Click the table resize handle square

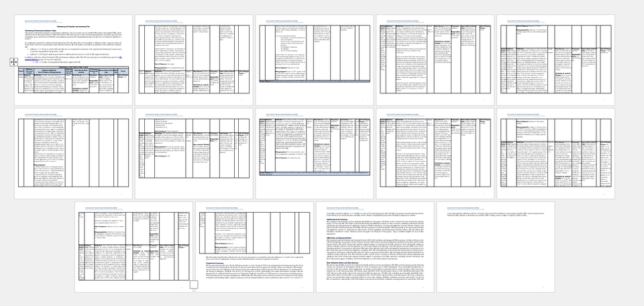195,285
